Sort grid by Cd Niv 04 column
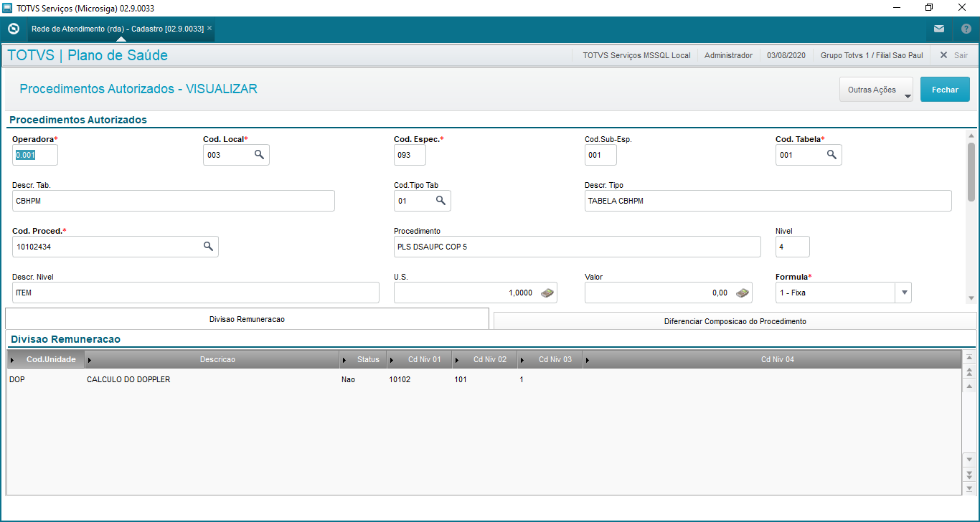Image resolution: width=980 pixels, height=522 pixels. (x=772, y=359)
